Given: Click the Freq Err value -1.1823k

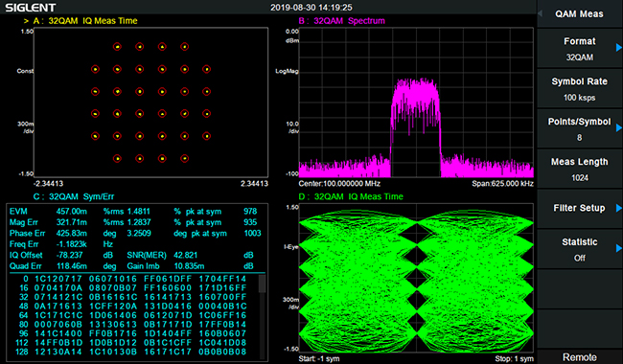Looking at the screenshot, I should click(71, 244).
